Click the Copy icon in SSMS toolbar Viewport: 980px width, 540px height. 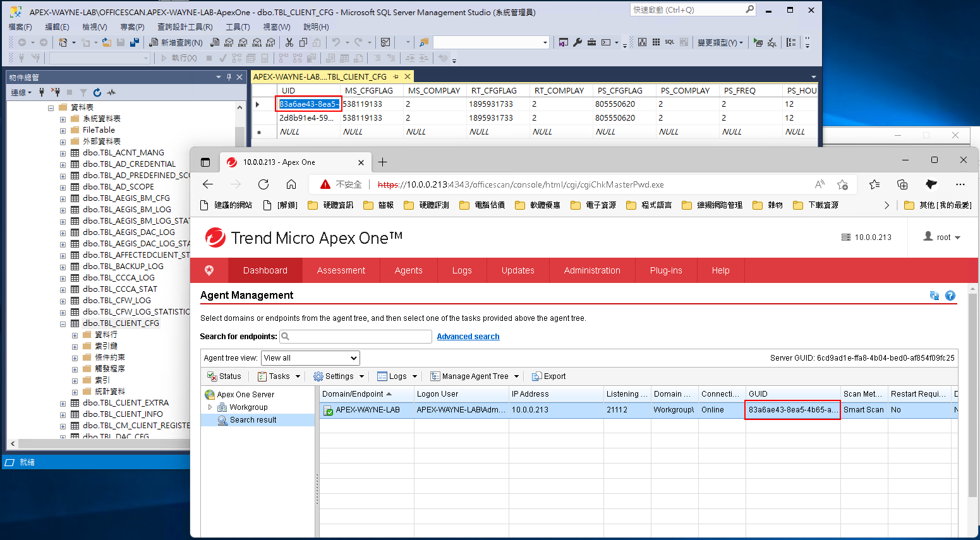[303, 42]
